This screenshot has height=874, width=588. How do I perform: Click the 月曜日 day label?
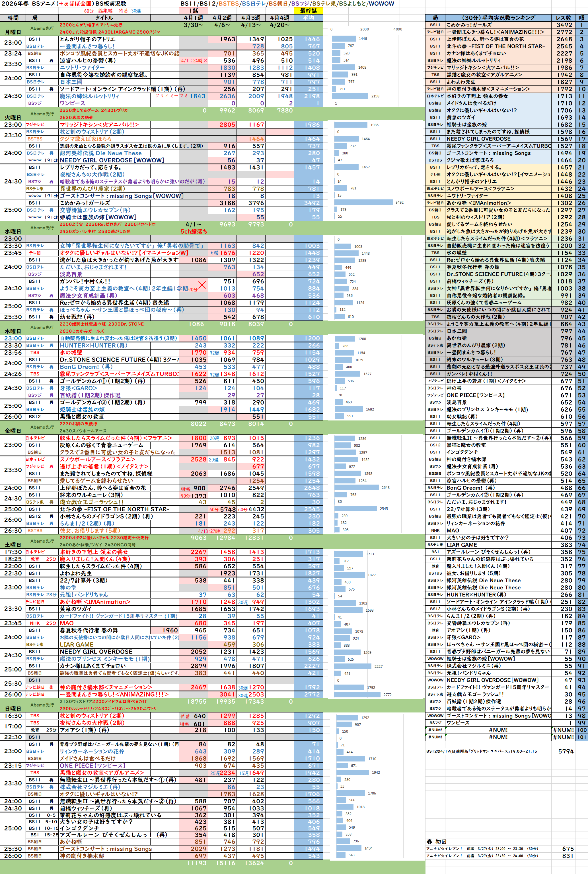[x=13, y=32]
